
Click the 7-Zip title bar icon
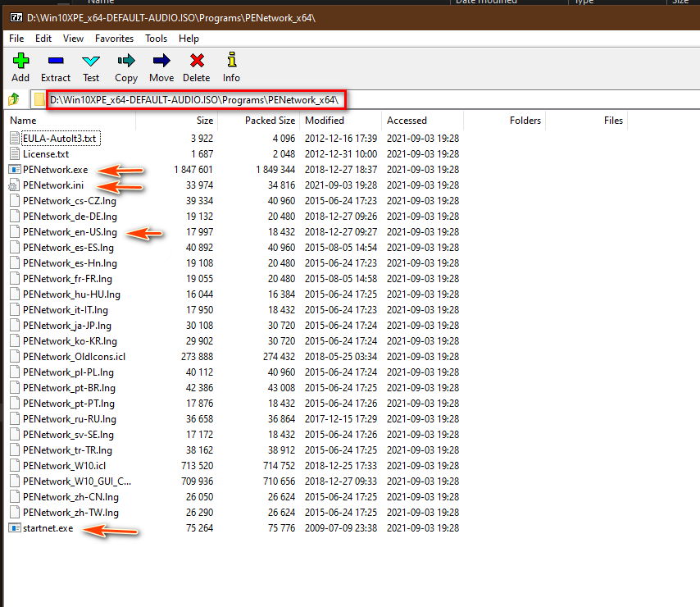pos(16,17)
